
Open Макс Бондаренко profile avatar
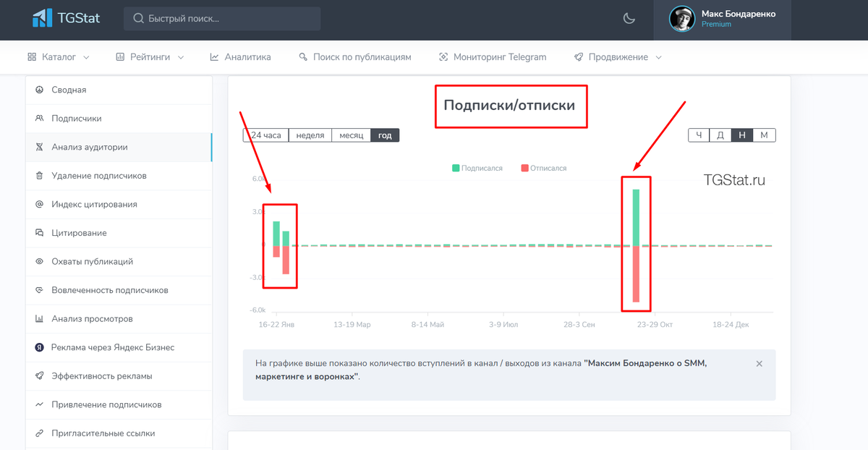[682, 20]
